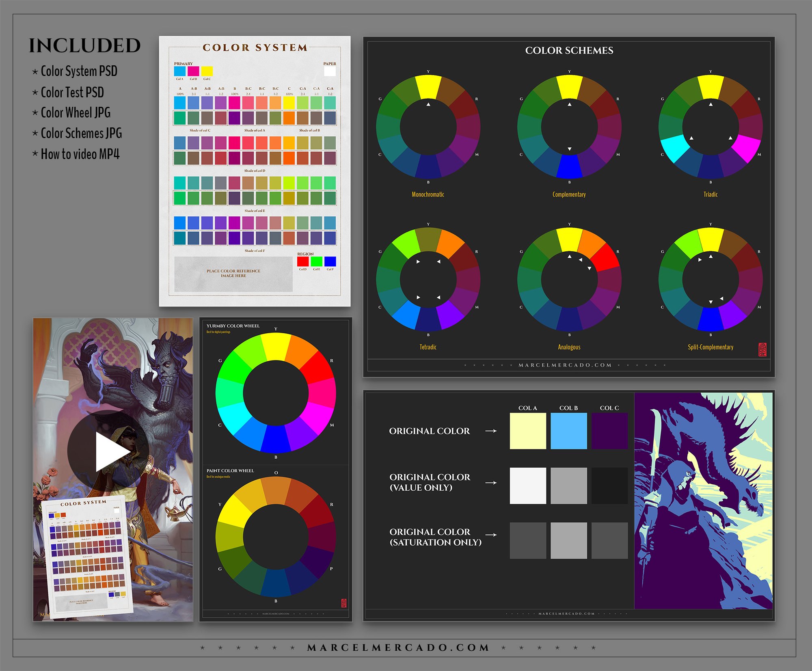Click the COL C dark purple swatch
Image resolution: width=812 pixels, height=671 pixels.
pos(609,431)
